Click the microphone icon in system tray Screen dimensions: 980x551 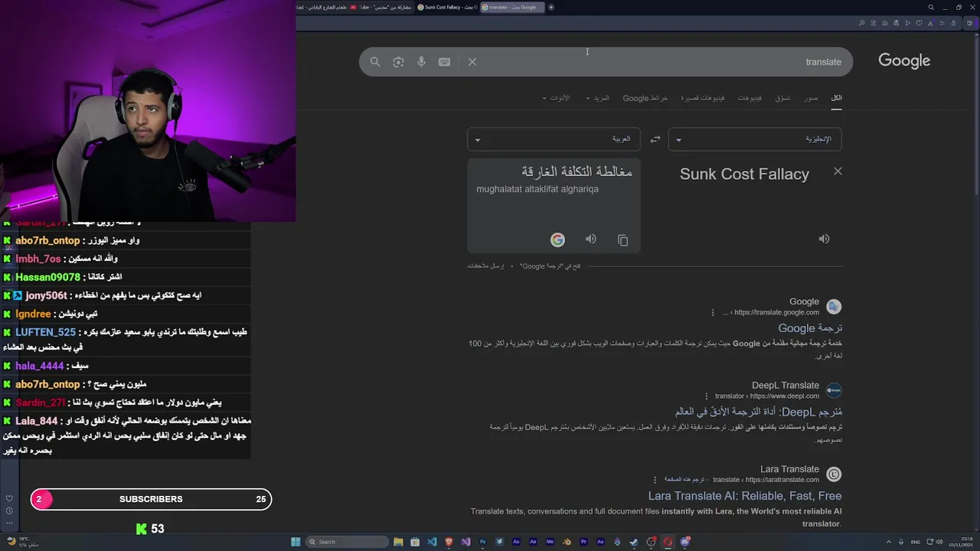pyautogui.click(x=901, y=542)
